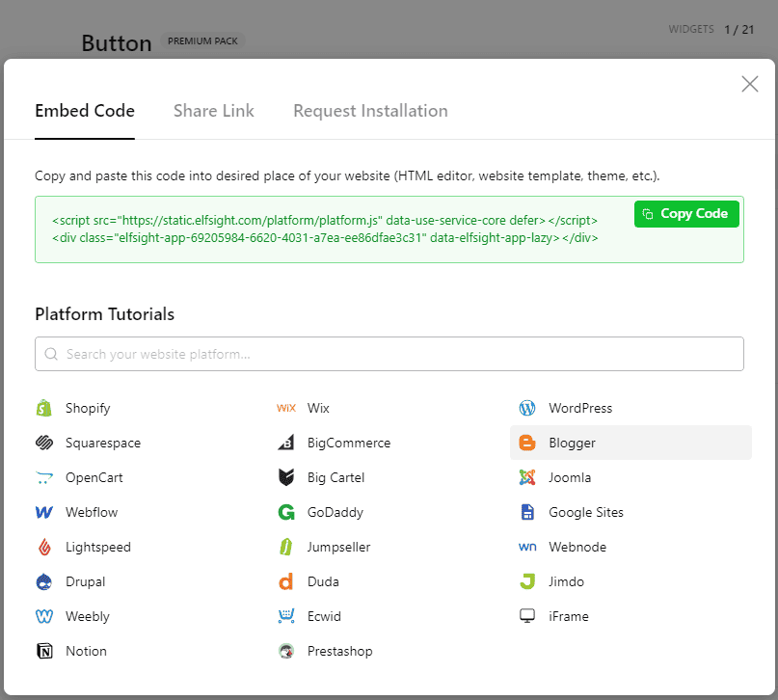
Task: Open the Wix tutorial link
Action: click(x=318, y=408)
